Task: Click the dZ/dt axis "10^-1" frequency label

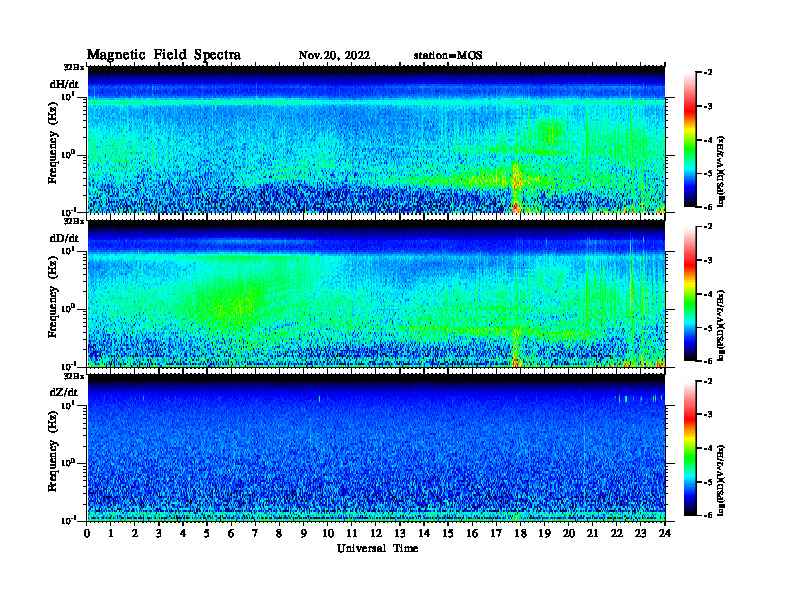Action: coord(68,520)
